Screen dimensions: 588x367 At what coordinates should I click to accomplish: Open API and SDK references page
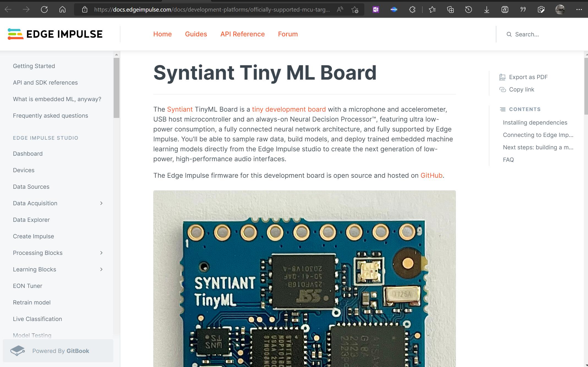pyautogui.click(x=45, y=83)
